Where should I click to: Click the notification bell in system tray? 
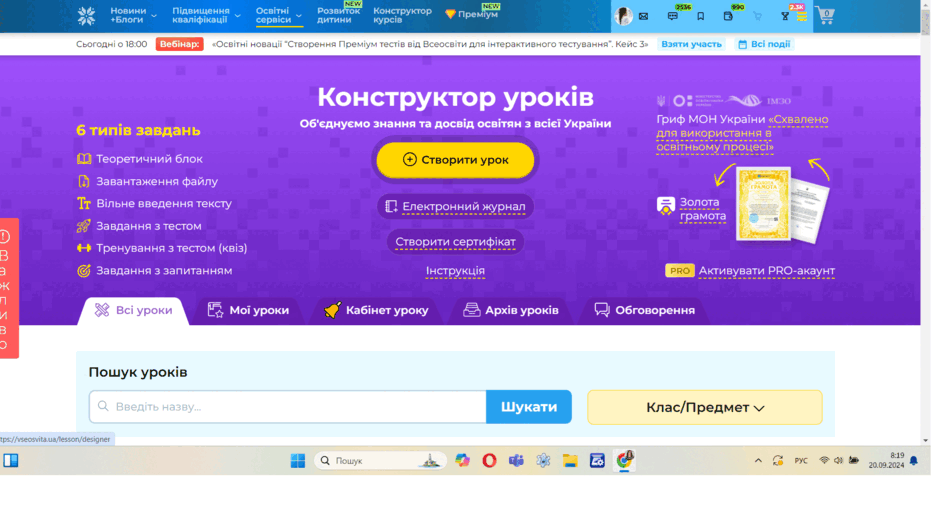[x=914, y=461]
